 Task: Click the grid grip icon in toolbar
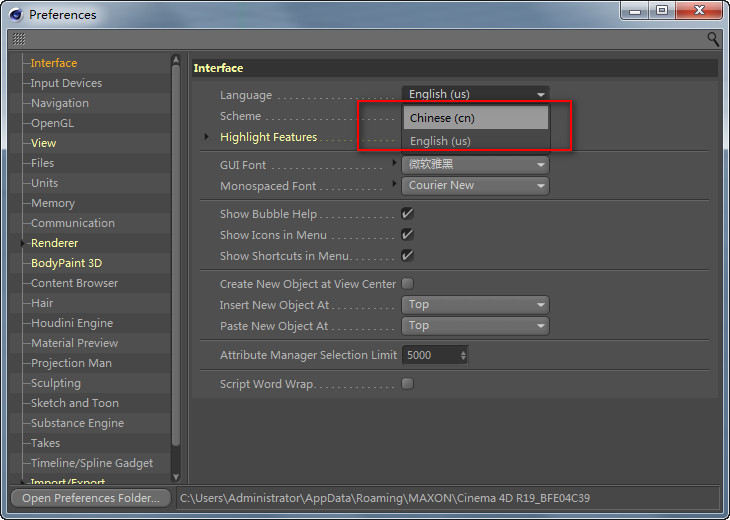click(x=19, y=39)
